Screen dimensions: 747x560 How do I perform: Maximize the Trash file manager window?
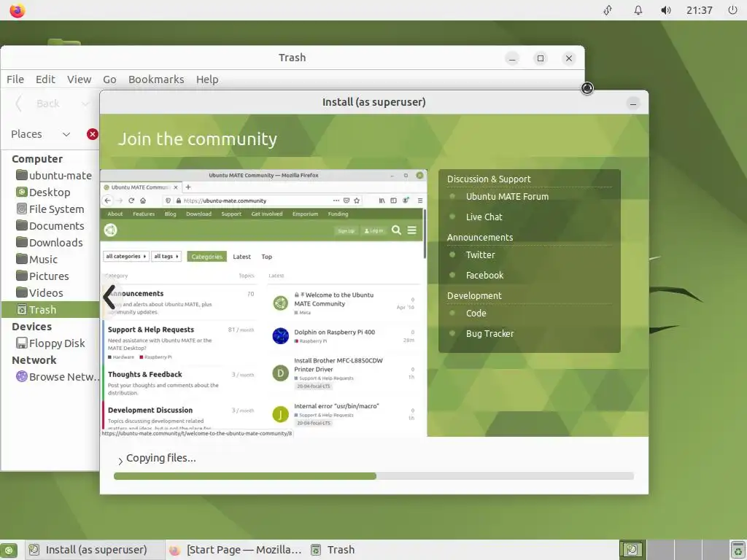point(541,58)
